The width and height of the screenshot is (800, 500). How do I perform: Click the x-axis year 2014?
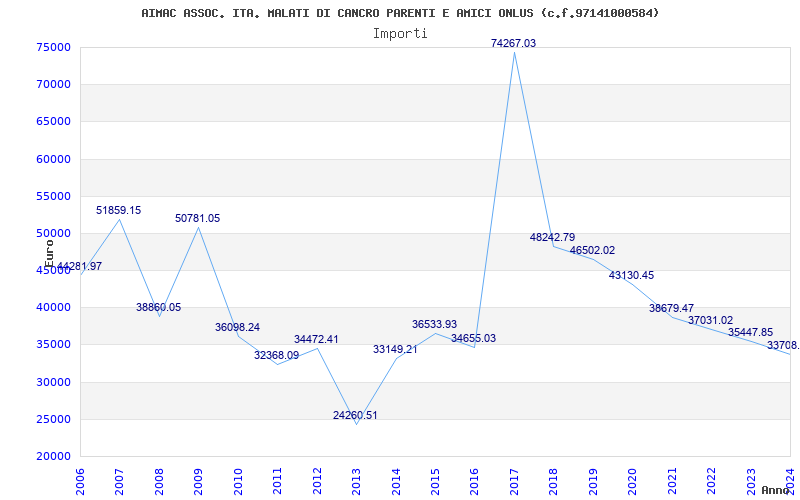(395, 481)
